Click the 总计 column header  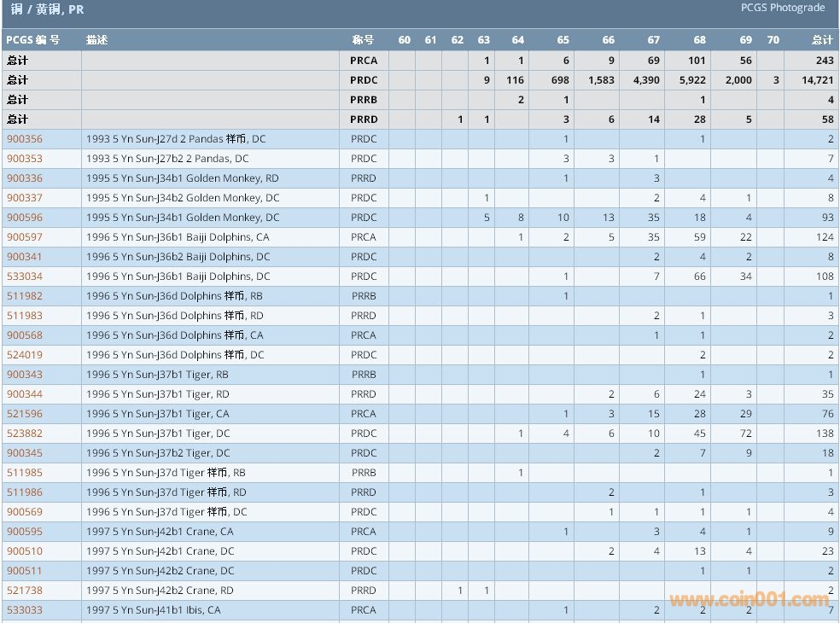point(821,40)
